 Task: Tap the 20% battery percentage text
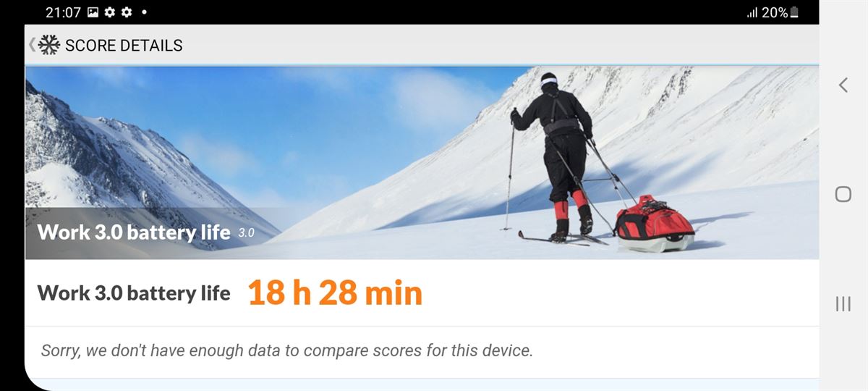(x=775, y=12)
